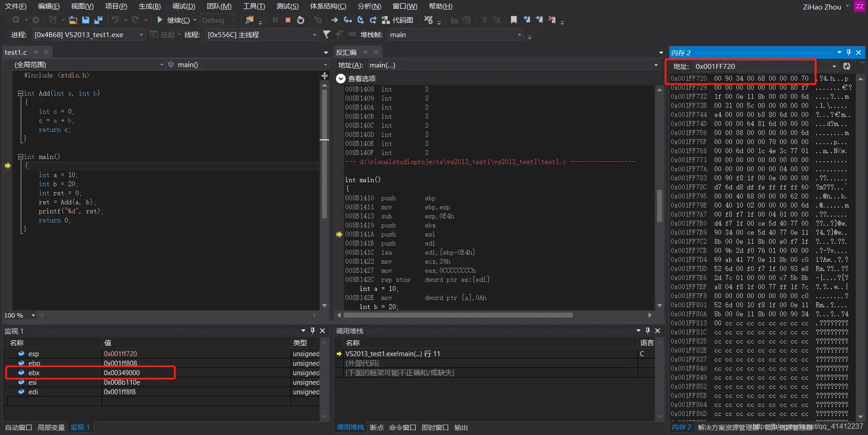Go to previous bookmark icon
Image resolution: width=868 pixels, height=435 pixels.
click(527, 19)
